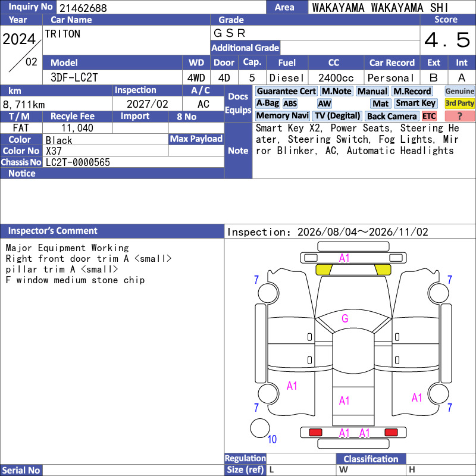Viewport: 476px width, 476px height.
Task: Click the G mark on windshield diagram
Action: (345, 318)
